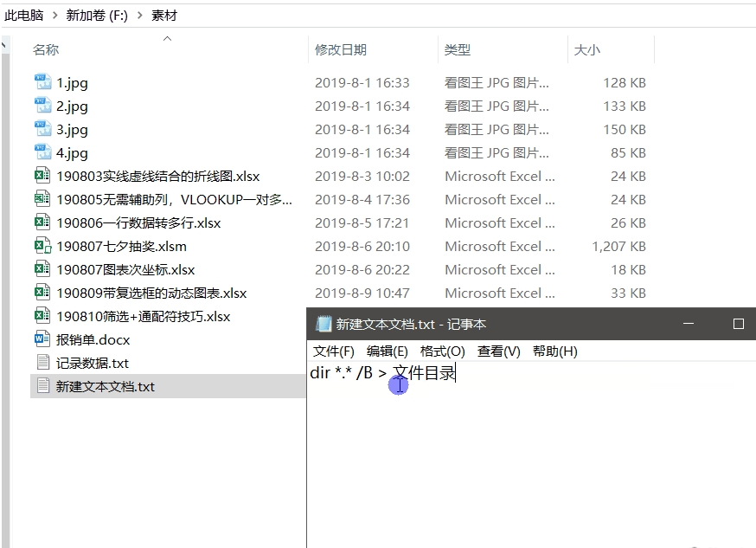756x548 pixels.
Task: Click Excel icon of 190809带复选框的动态图表.xlsx
Action: [42, 293]
